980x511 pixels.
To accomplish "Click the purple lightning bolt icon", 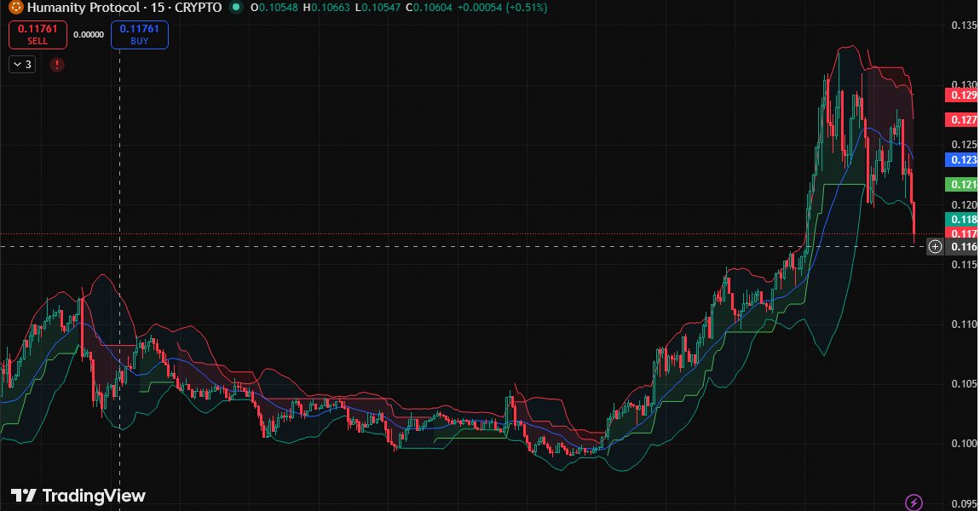I will pos(914,502).
